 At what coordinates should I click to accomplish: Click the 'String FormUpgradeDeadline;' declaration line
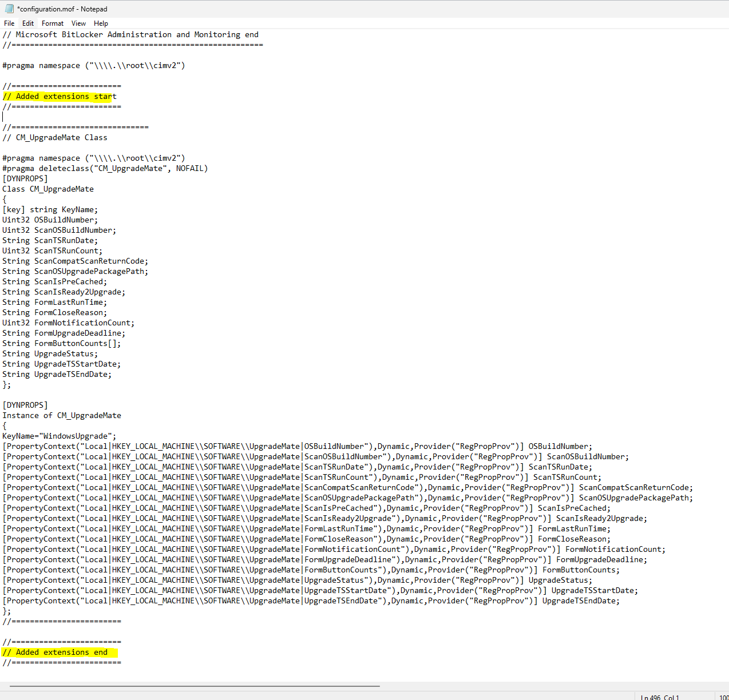[64, 333]
